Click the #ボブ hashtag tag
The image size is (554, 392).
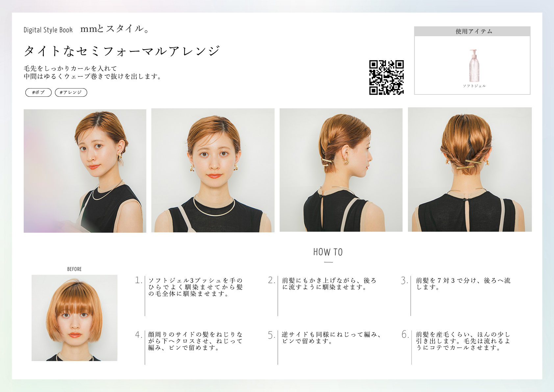click(x=38, y=92)
